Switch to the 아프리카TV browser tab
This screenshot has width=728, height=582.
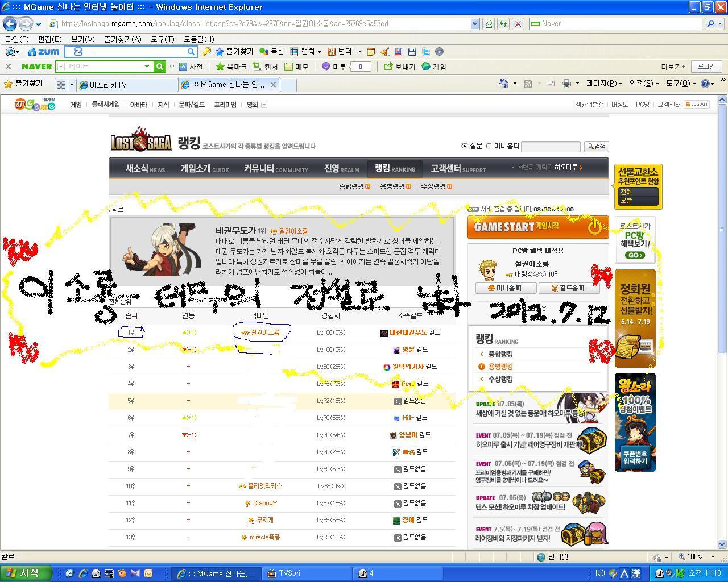pos(128,85)
